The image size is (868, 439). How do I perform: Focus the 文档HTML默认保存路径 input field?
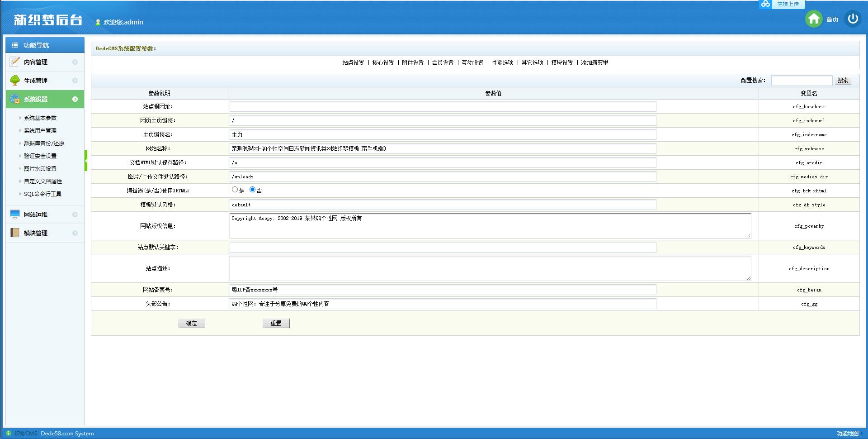[443, 162]
